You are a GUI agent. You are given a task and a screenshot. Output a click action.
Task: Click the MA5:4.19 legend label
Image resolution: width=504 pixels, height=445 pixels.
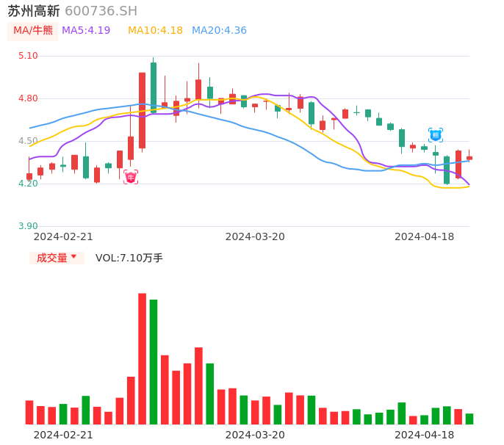coord(86,31)
